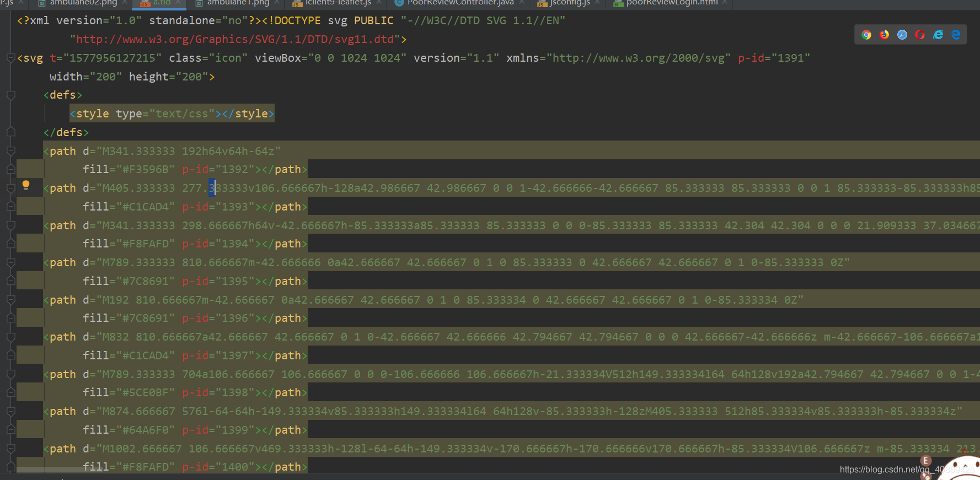Fold the path starting M789.333333 704a106
The height and width of the screenshot is (480, 980).
point(10,374)
